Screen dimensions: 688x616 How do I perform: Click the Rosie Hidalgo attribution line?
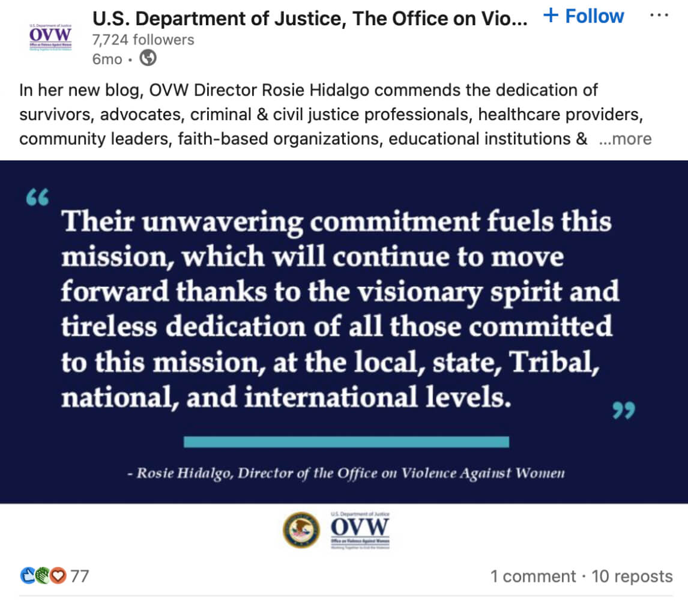[346, 474]
